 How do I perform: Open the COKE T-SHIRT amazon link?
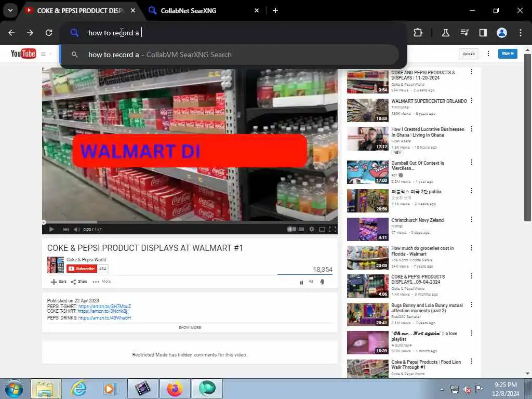point(102,311)
